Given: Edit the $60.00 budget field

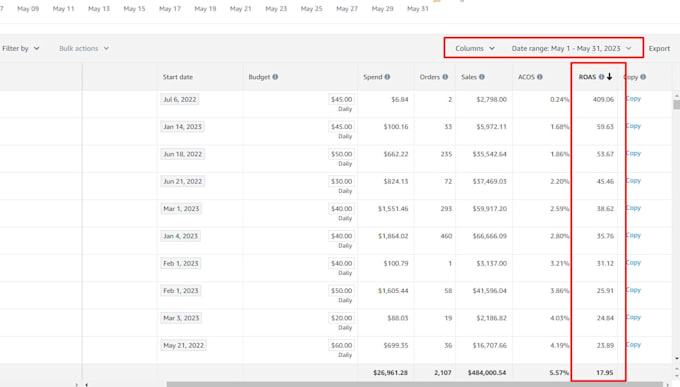Looking at the screenshot, I should click(342, 345).
